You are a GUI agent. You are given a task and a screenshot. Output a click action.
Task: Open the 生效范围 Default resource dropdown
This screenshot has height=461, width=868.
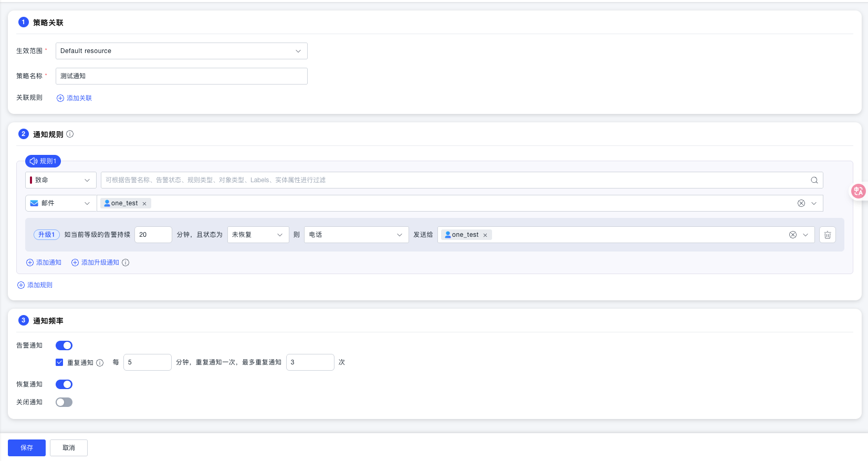click(x=182, y=51)
